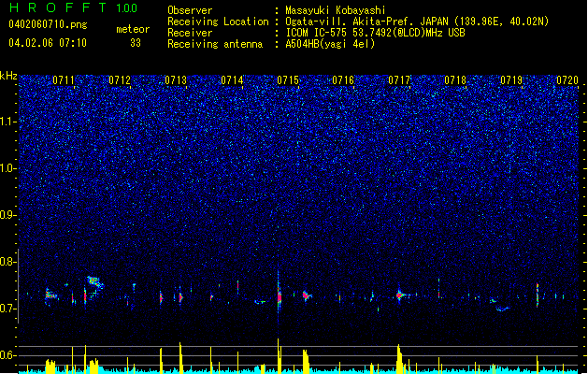Click the HROFFT 1.0.0 title text

[x=73, y=7]
